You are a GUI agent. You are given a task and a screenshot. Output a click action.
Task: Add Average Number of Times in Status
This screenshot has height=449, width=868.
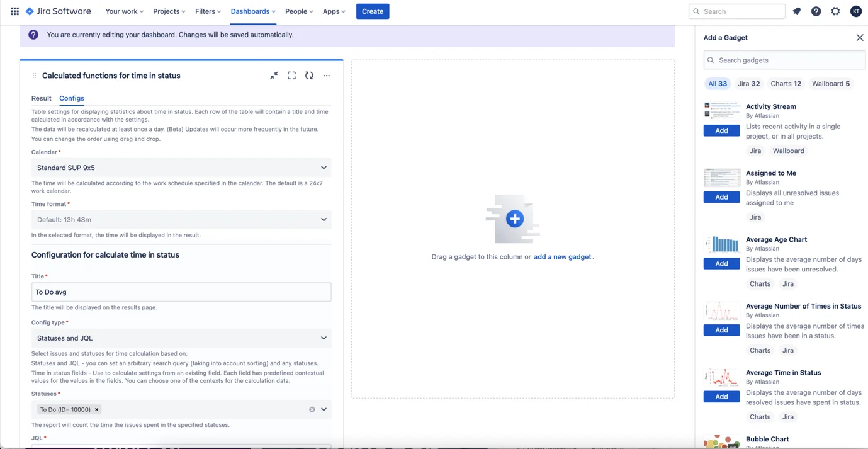pos(721,330)
